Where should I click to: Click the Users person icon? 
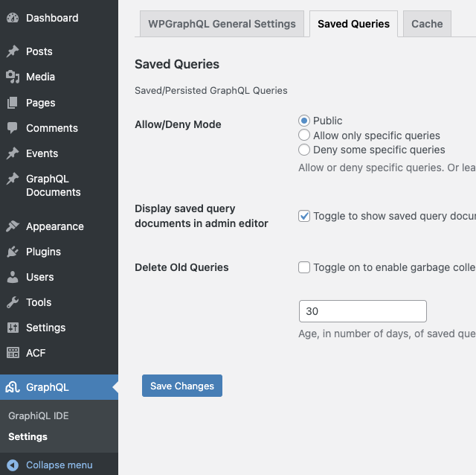pos(13,277)
